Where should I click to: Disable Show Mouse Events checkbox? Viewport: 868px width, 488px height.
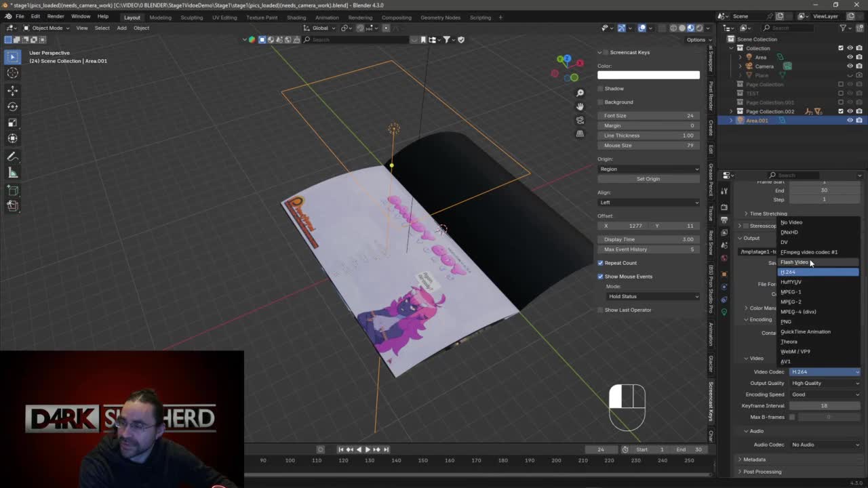(x=600, y=277)
